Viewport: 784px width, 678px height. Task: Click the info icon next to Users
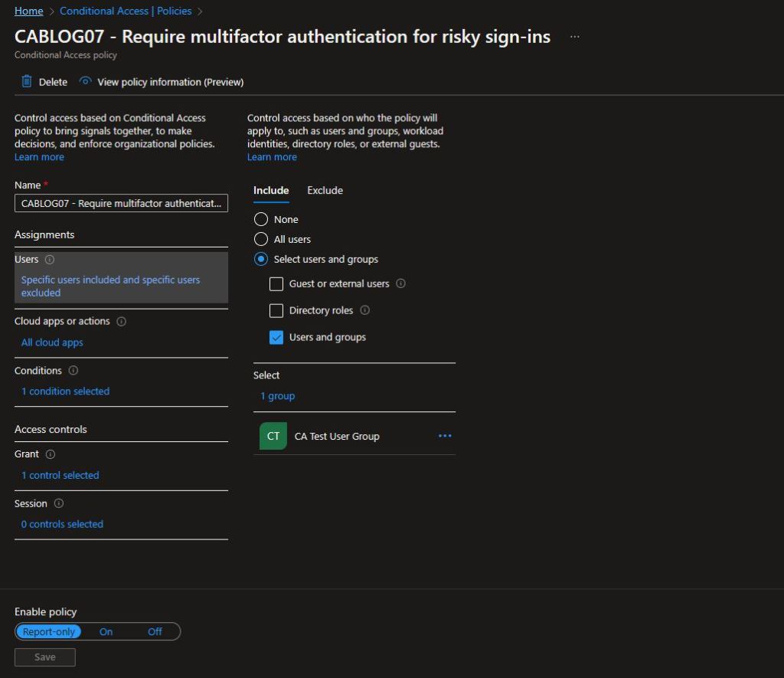coord(50,260)
